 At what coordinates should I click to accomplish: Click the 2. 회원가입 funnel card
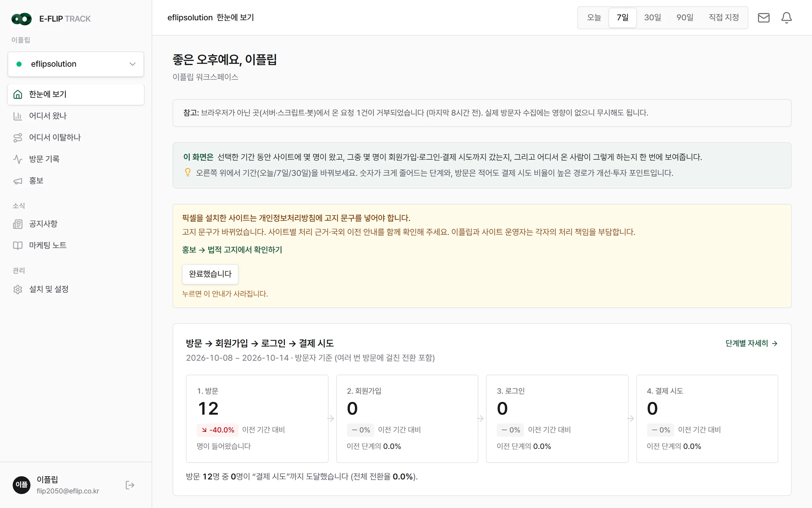click(x=407, y=419)
